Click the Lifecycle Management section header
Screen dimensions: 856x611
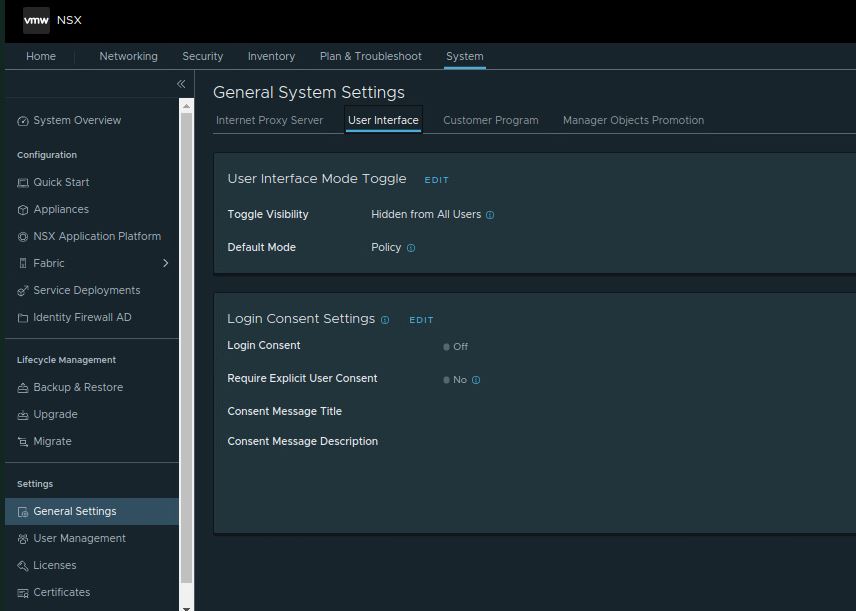(x=67, y=360)
